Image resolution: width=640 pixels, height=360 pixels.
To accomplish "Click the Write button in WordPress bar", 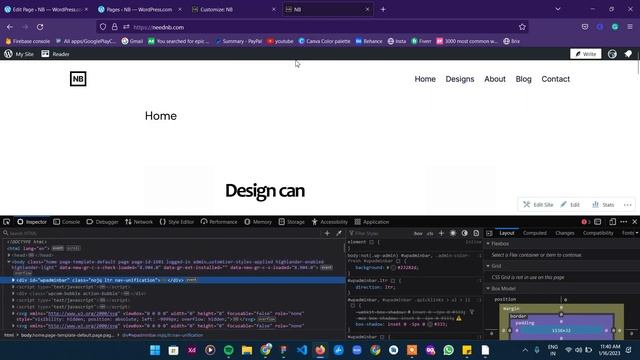I will coord(585,54).
